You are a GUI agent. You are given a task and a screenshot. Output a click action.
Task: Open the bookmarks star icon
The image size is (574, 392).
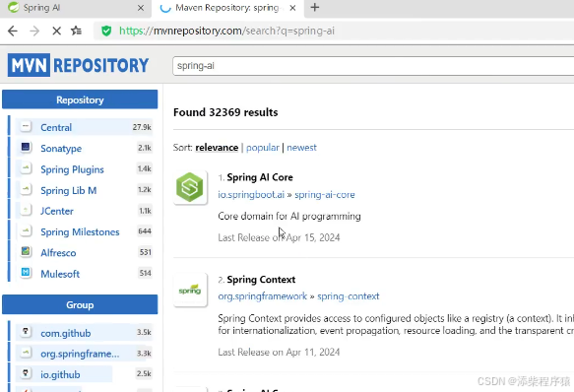point(76,31)
